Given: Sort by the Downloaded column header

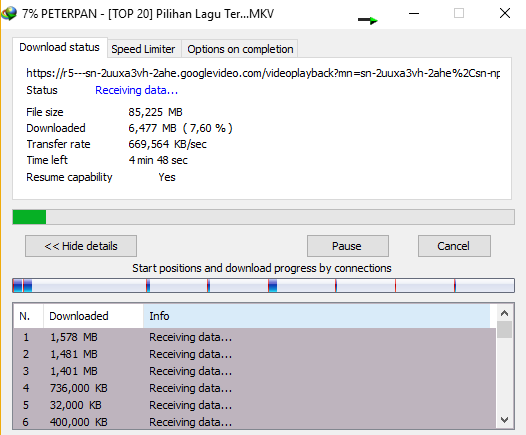Looking at the screenshot, I should [93, 316].
